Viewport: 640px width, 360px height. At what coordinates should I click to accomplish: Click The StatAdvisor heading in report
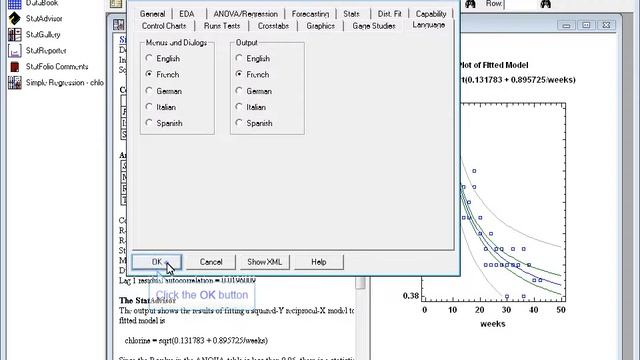[147, 300]
